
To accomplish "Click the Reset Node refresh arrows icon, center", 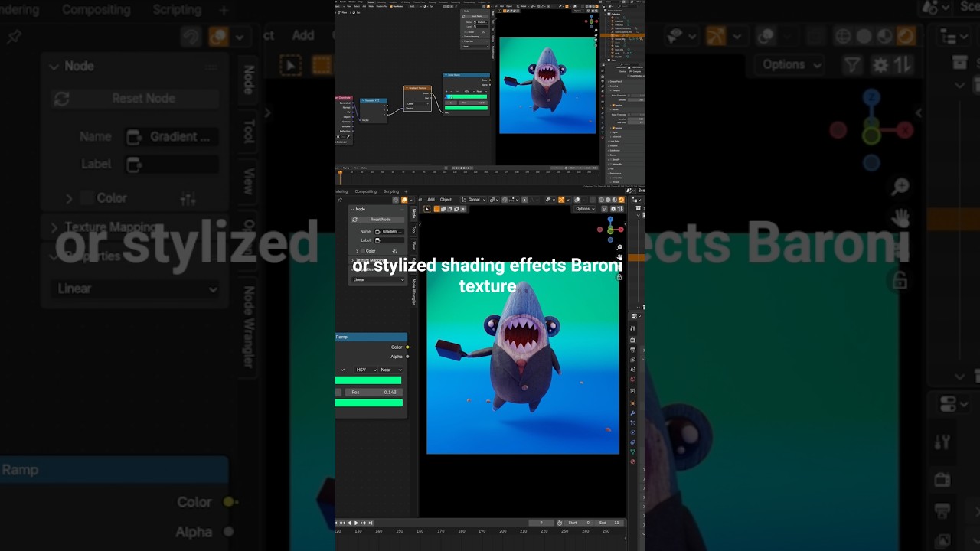I will [x=354, y=220].
